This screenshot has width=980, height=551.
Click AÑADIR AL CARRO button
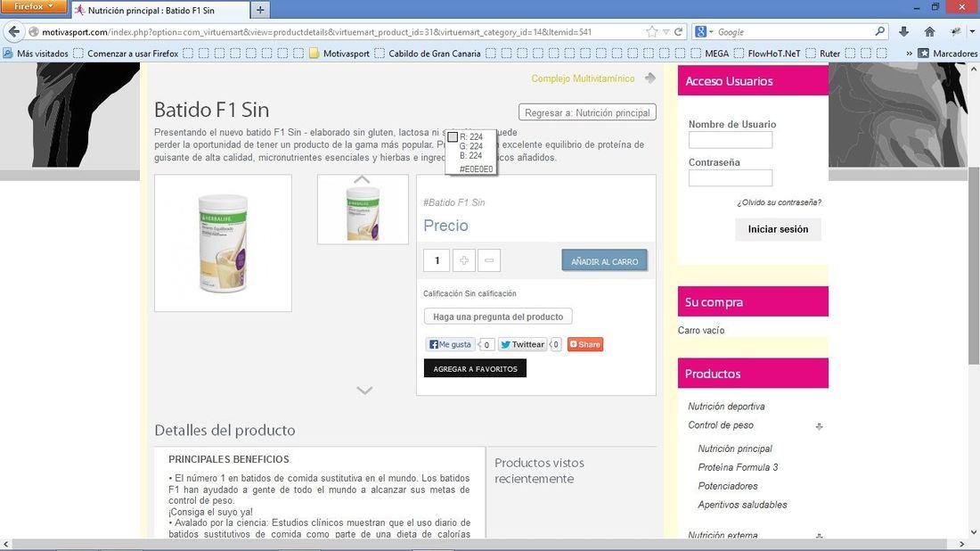point(604,261)
